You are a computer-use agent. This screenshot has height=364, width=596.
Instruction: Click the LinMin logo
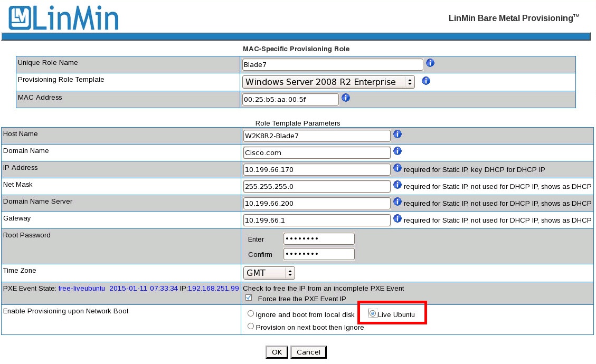pyautogui.click(x=63, y=18)
